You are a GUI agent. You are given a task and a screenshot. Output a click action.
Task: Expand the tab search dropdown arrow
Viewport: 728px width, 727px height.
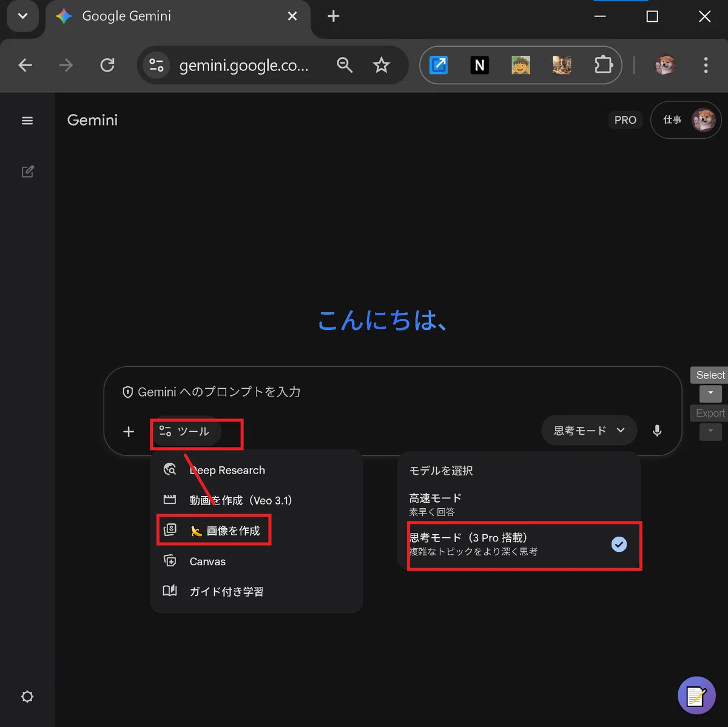tap(23, 16)
